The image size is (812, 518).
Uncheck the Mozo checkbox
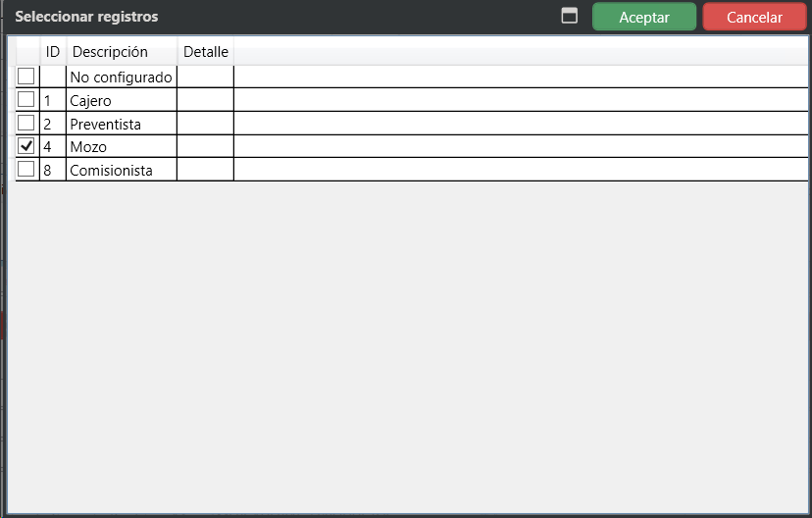coord(26,146)
